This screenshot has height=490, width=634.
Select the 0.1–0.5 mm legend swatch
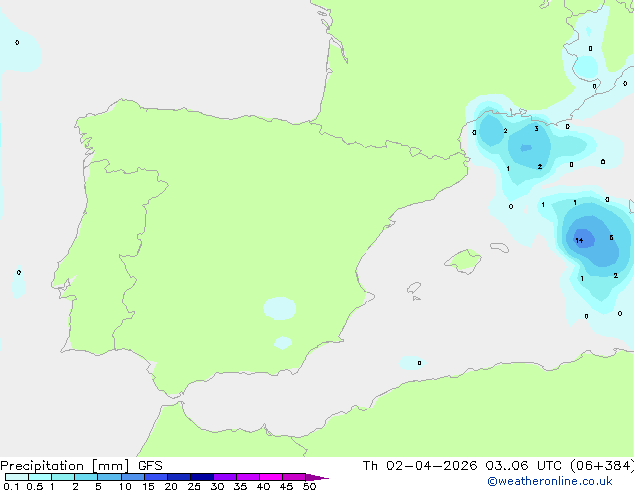[x=17, y=477]
